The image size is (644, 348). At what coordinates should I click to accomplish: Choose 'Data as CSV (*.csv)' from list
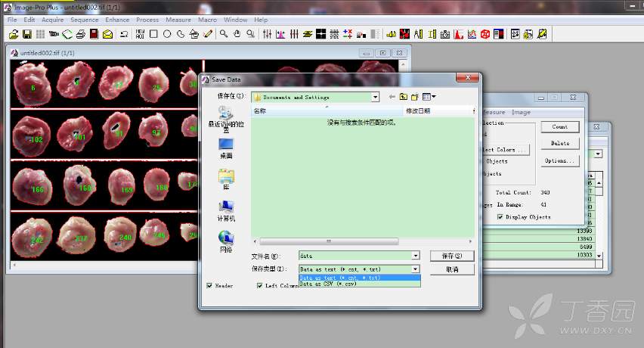click(x=329, y=284)
